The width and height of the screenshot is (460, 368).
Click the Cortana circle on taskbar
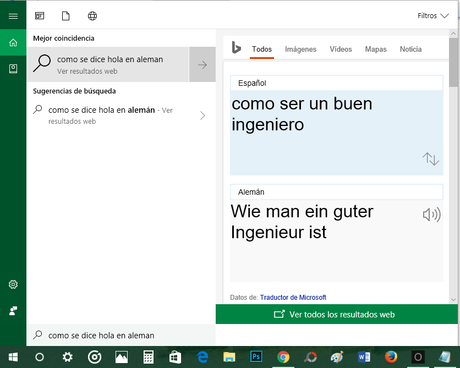pyautogui.click(x=39, y=357)
